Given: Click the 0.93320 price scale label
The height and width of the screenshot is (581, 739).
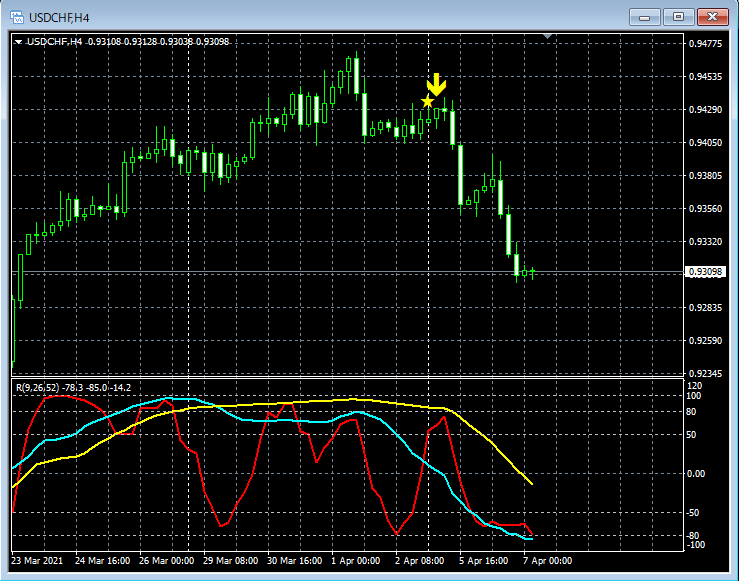Looking at the screenshot, I should pos(705,242).
